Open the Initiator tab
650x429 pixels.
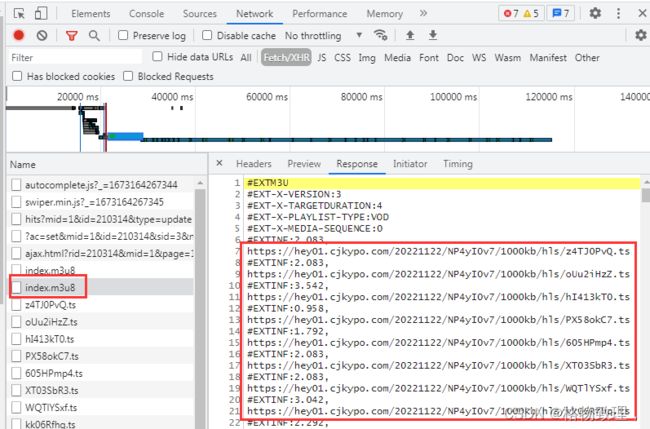(x=410, y=164)
